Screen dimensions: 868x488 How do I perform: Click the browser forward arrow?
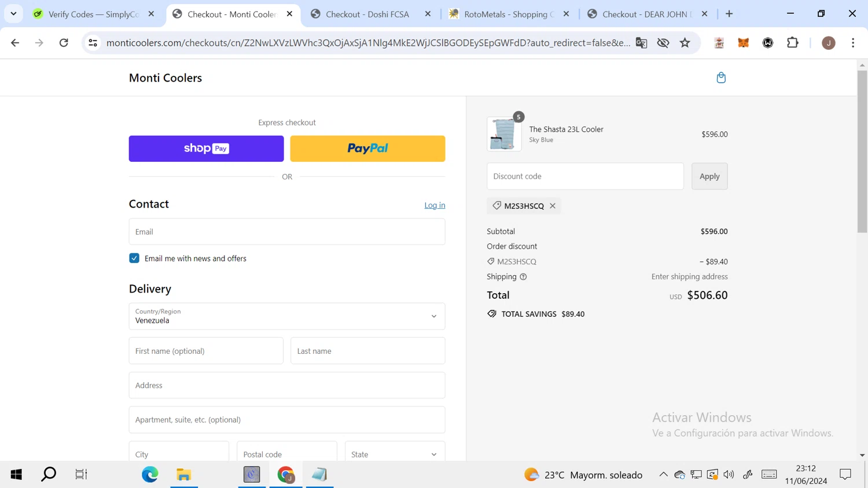(39, 43)
